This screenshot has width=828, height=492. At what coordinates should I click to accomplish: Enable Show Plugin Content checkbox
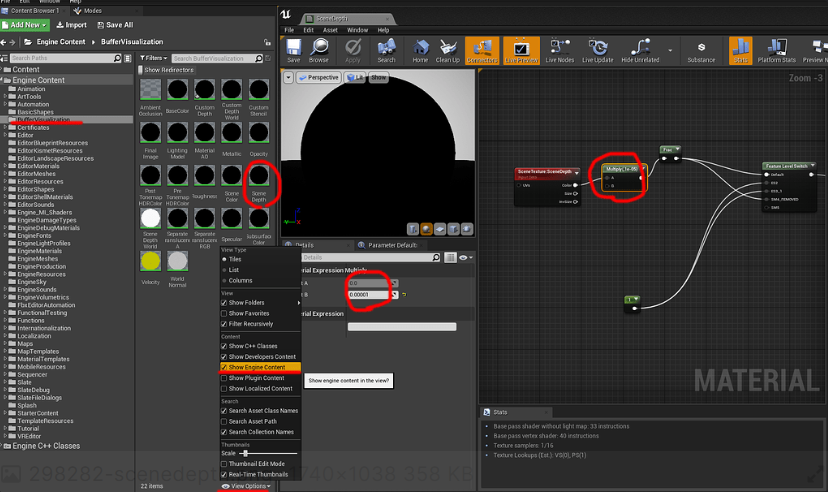tap(224, 378)
